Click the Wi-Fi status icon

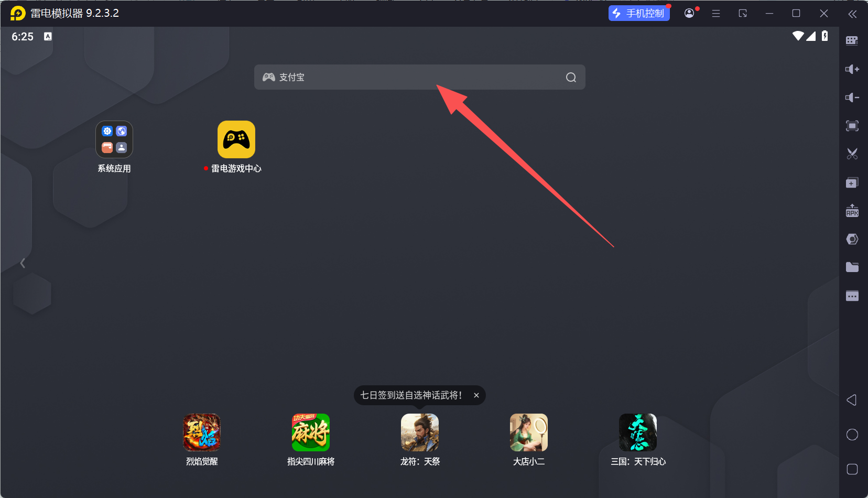[x=798, y=36]
